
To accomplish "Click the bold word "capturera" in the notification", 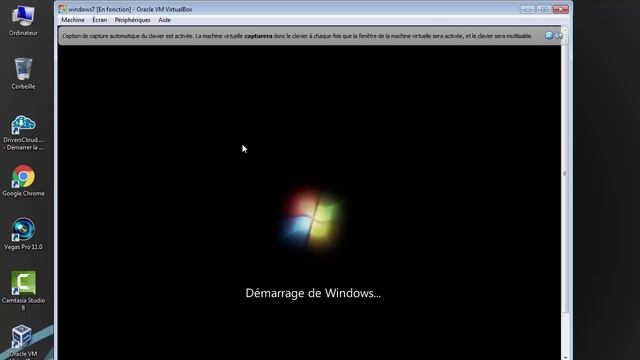I will (258, 36).
